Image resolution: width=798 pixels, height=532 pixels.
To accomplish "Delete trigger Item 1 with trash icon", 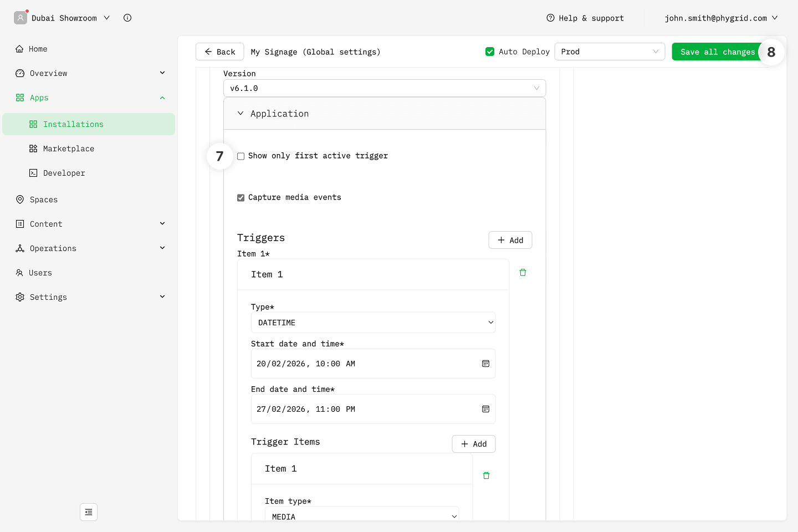I will pos(523,273).
